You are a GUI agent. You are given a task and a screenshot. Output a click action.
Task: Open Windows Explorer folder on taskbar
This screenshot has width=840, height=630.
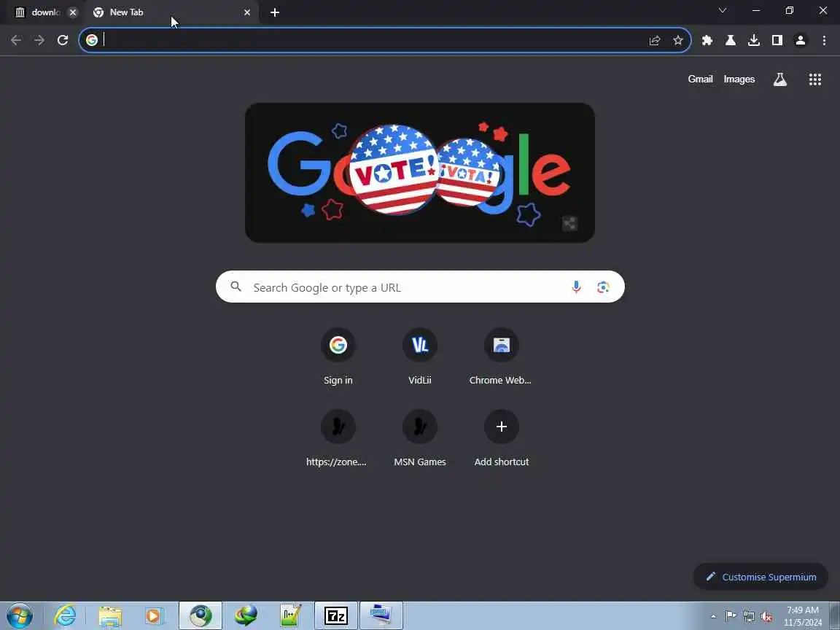coord(110,616)
